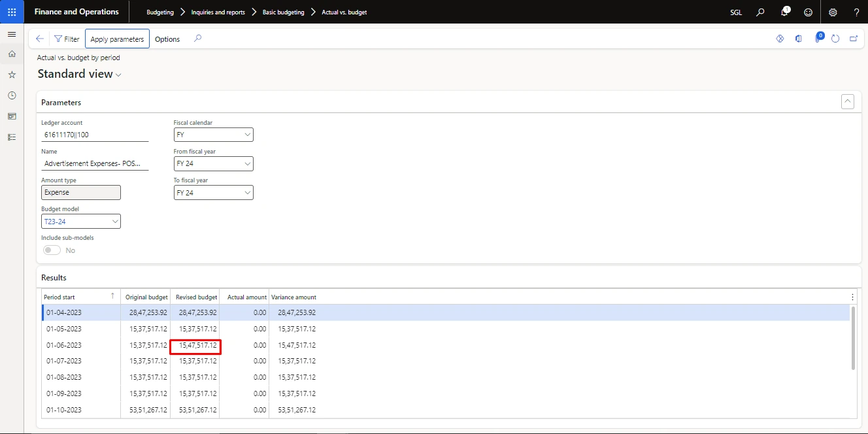Click the personalize diamond icon

tap(780, 39)
